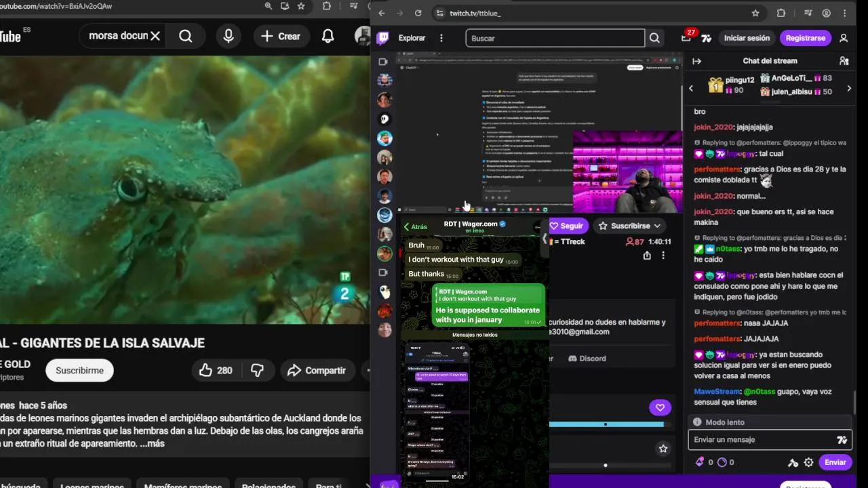Click the star button in channel panel
868x488 pixels.
(x=663, y=449)
